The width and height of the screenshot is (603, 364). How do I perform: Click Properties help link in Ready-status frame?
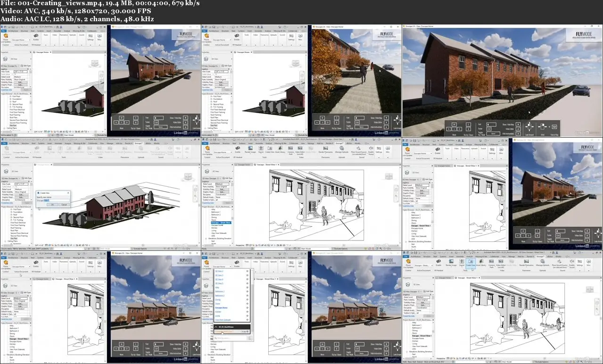[208, 203]
